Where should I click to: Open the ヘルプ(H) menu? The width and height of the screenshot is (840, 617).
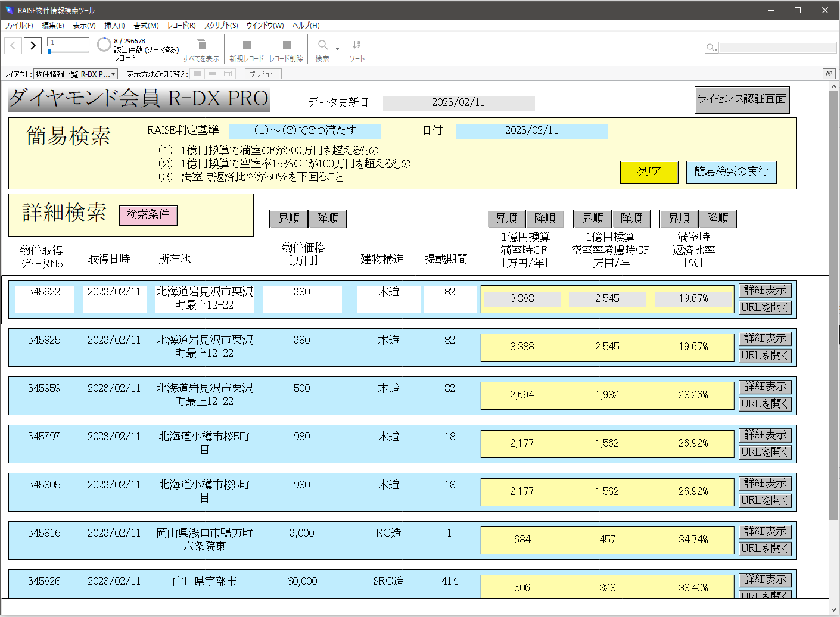point(306,26)
